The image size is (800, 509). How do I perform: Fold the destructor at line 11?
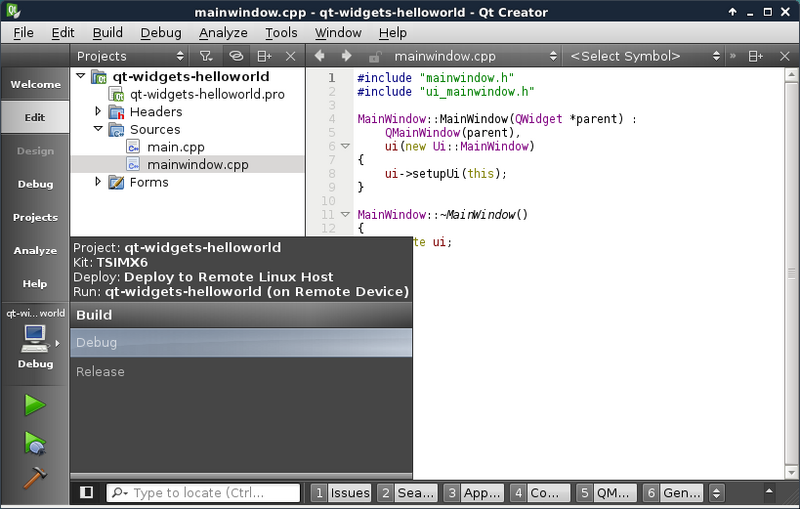(345, 215)
